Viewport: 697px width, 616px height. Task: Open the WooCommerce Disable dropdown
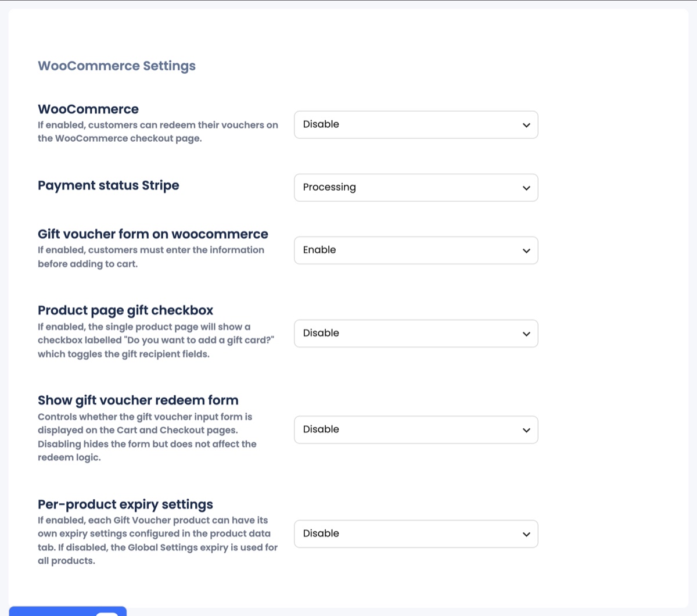click(x=416, y=125)
